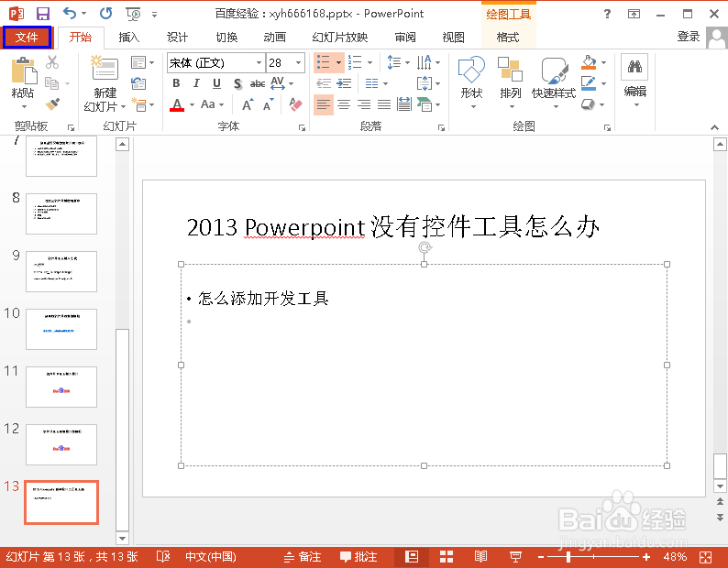Decrease list indent level
The width and height of the screenshot is (728, 568).
(324, 83)
